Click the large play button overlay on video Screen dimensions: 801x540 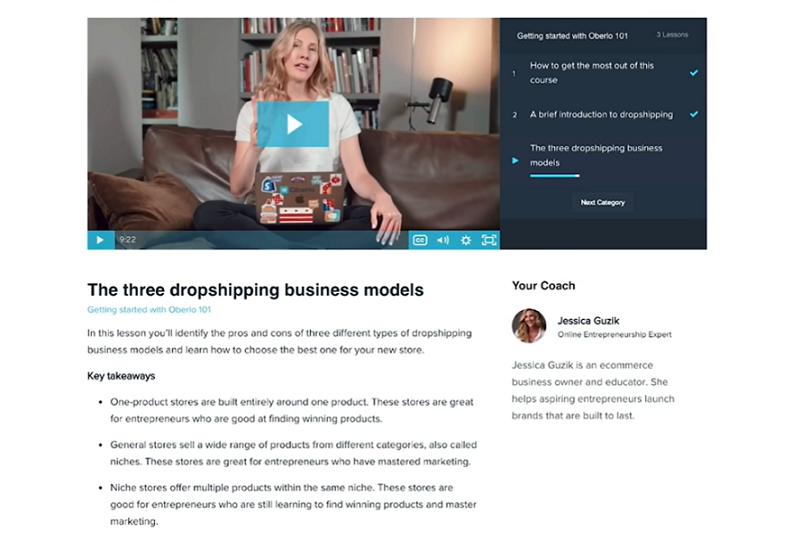[x=293, y=124]
